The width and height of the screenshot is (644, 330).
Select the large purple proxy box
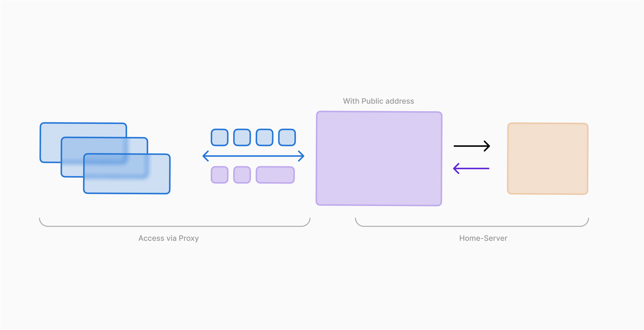tap(379, 158)
